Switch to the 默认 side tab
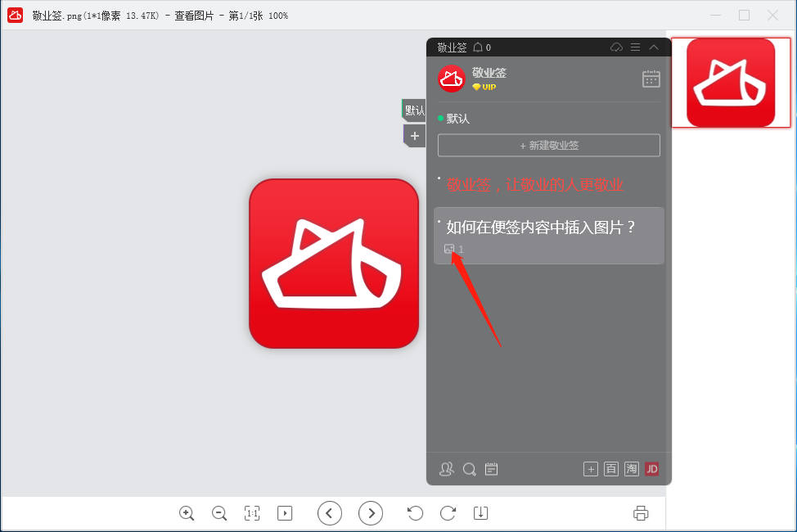This screenshot has width=797, height=532. tap(414, 110)
